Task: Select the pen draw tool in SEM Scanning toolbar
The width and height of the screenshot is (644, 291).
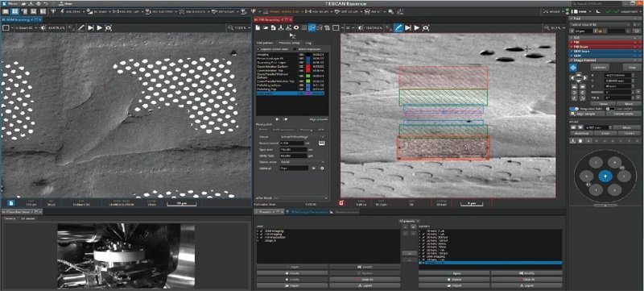Action: (x=81, y=28)
